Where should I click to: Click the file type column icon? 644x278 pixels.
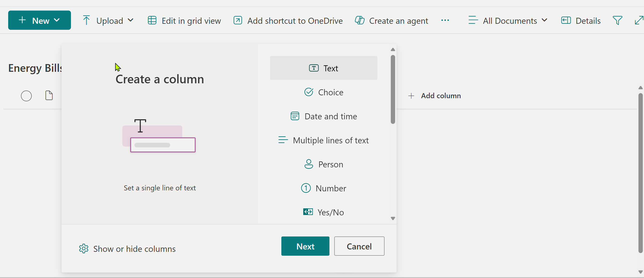49,96
